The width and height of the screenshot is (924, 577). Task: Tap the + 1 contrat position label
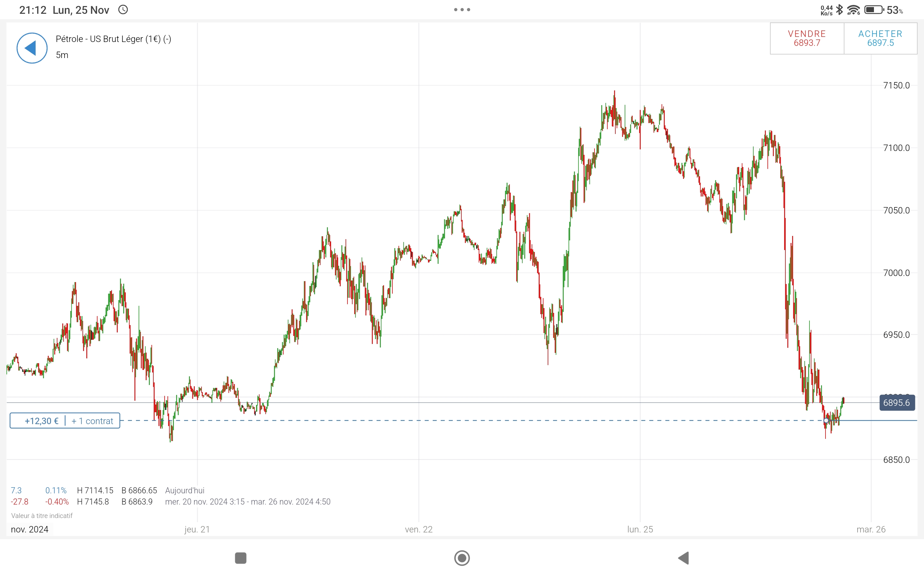(92, 421)
